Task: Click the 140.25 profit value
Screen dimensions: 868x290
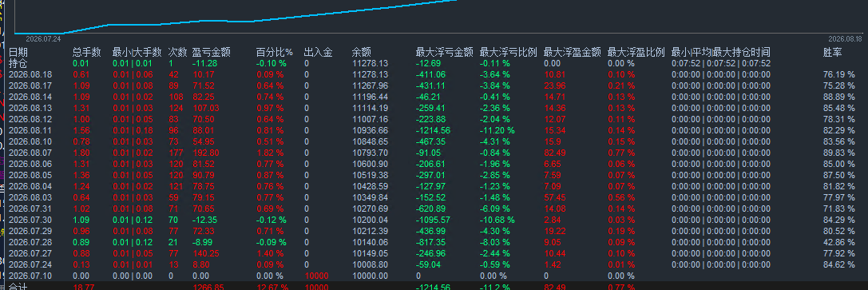Action: coord(206,253)
